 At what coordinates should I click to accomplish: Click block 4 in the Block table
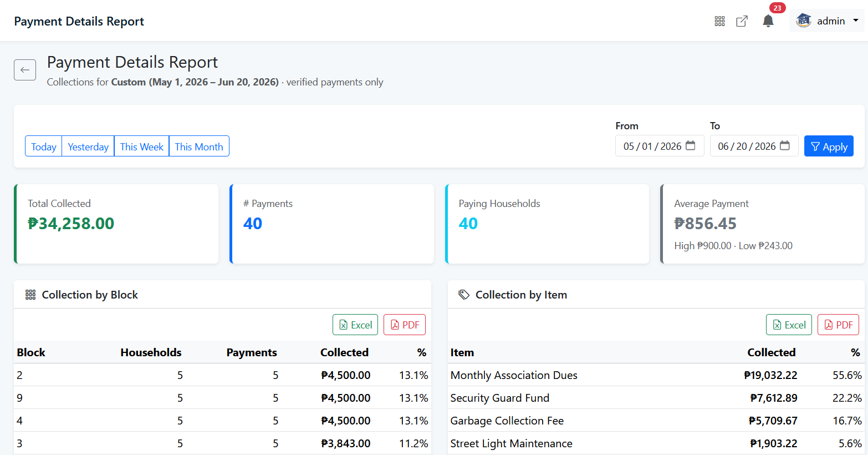[20, 421]
